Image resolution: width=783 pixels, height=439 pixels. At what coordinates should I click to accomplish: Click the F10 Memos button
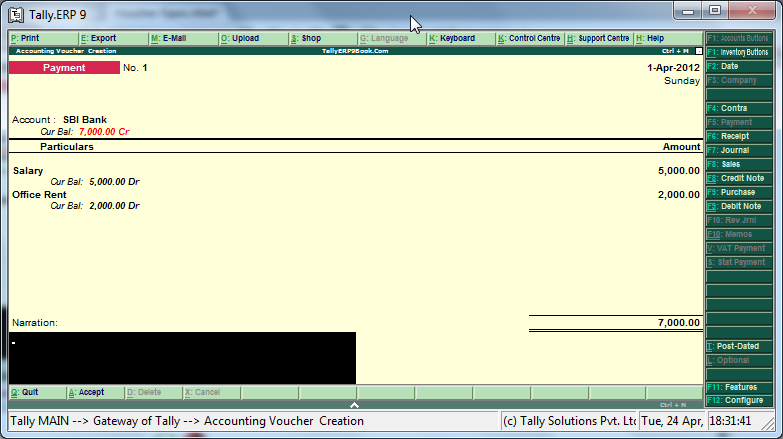739,234
